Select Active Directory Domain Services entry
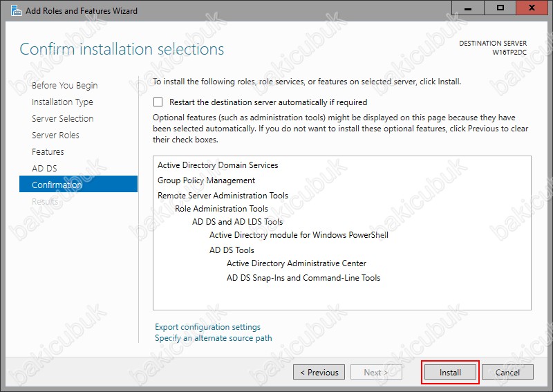The height and width of the screenshot is (392, 553). click(x=218, y=165)
